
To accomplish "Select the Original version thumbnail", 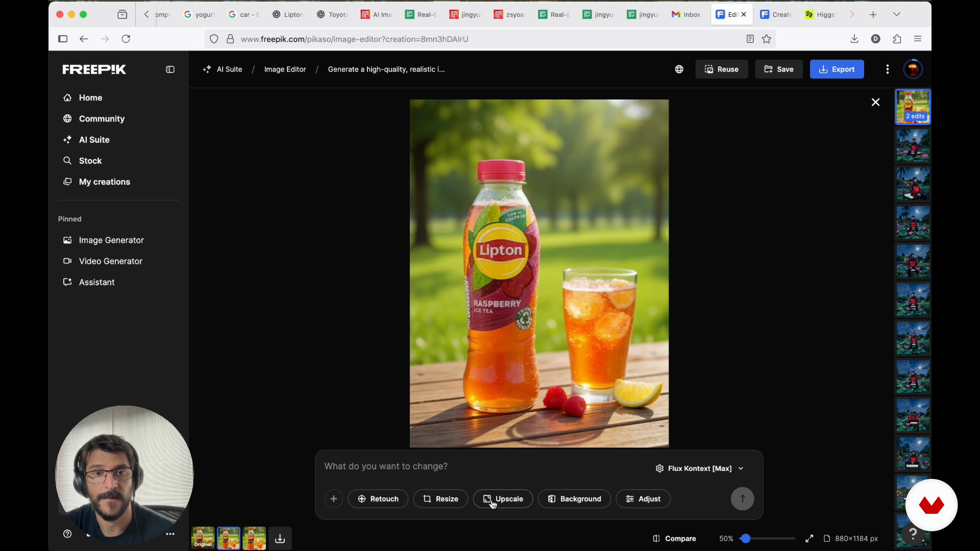I will pos(203,538).
